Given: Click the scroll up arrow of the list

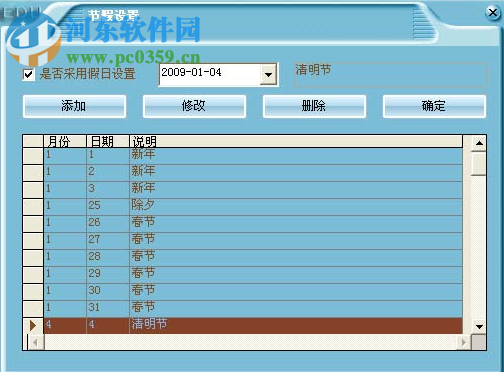Looking at the screenshot, I should tap(479, 143).
